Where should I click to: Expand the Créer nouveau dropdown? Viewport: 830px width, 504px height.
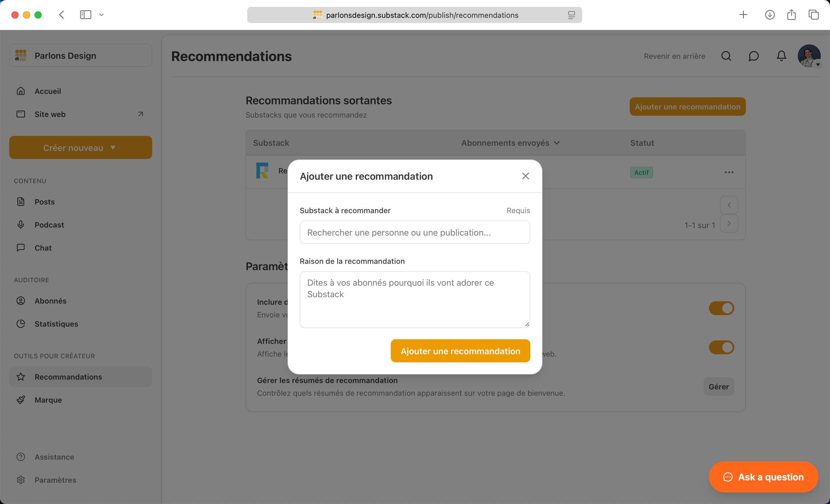pyautogui.click(x=80, y=147)
